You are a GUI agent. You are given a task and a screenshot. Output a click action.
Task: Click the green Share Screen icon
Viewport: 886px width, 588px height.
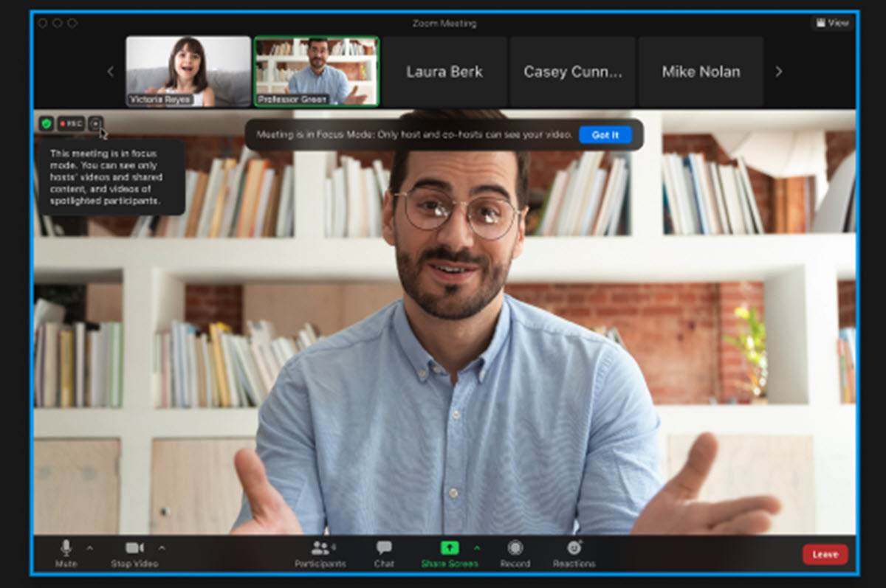pos(449,547)
